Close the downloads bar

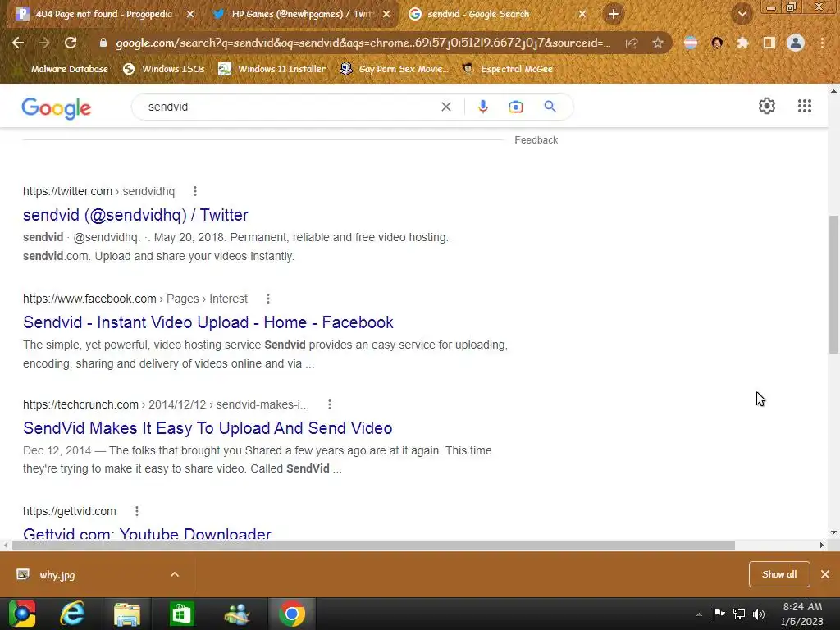pos(825,574)
